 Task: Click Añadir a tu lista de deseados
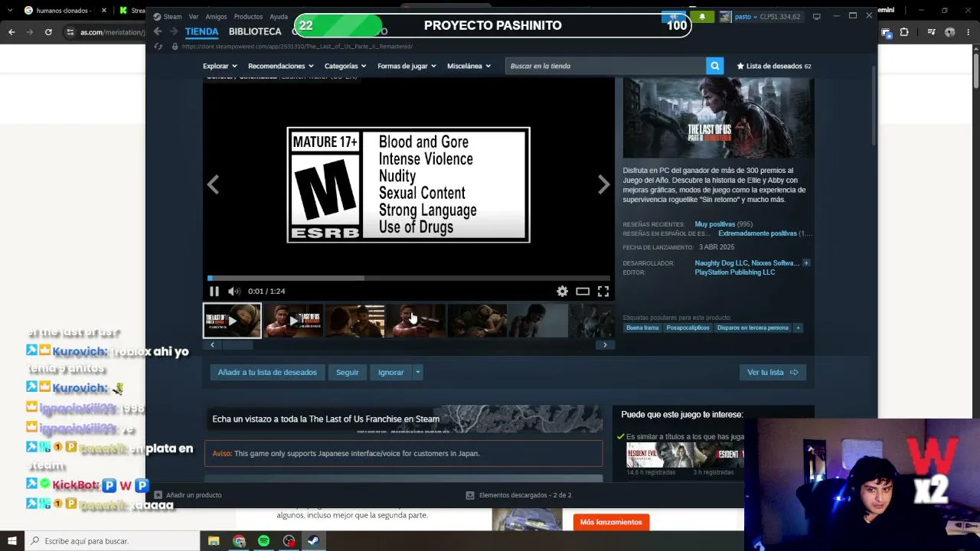(x=267, y=372)
